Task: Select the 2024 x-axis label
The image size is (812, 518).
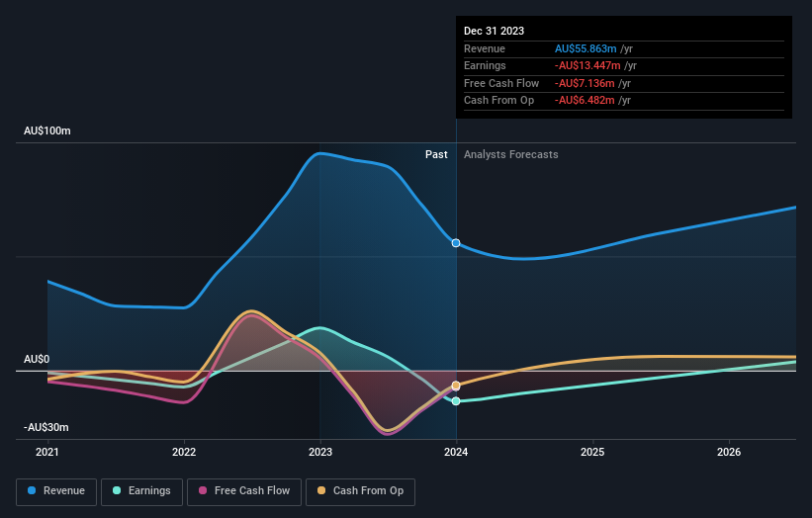Action: pyautogui.click(x=456, y=452)
